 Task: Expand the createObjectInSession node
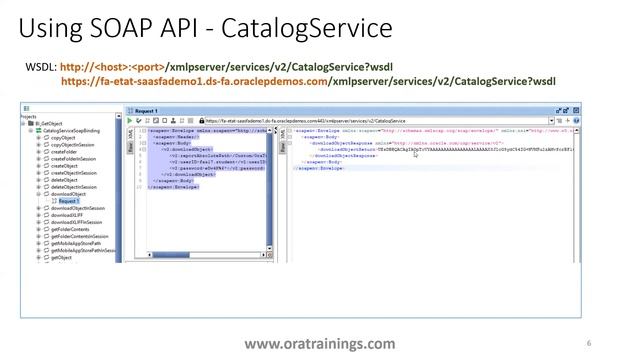tap(39, 173)
